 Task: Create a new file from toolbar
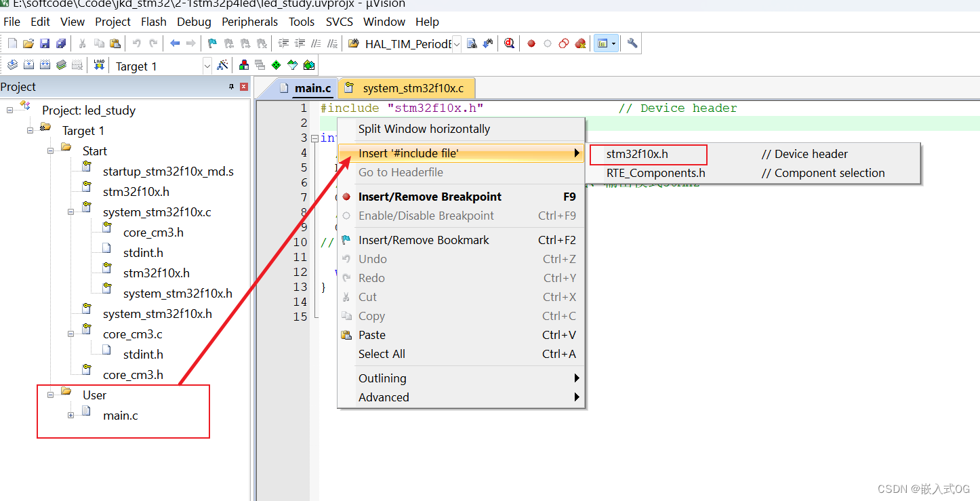pyautogui.click(x=12, y=43)
